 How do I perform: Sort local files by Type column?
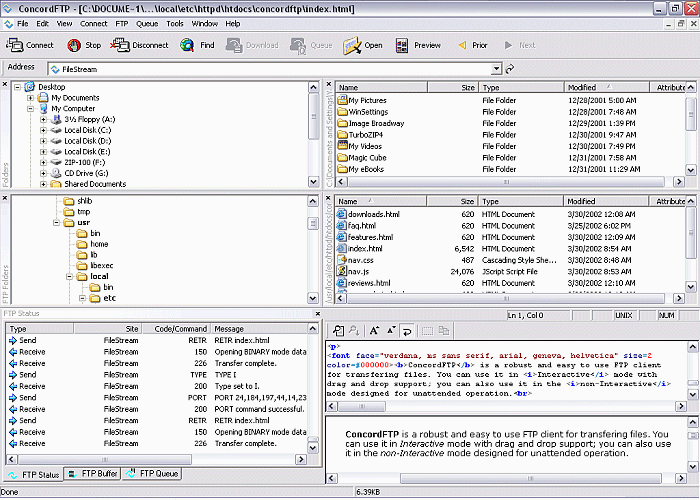pyautogui.click(x=521, y=87)
